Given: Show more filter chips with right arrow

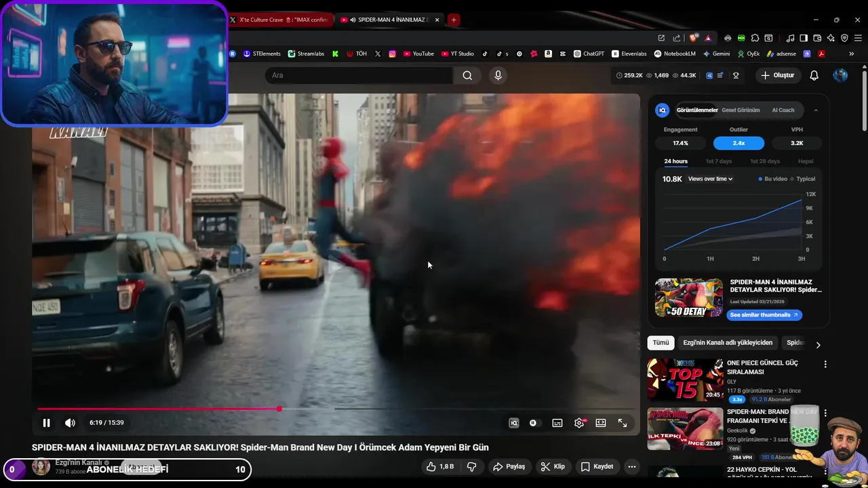Looking at the screenshot, I should coord(818,345).
